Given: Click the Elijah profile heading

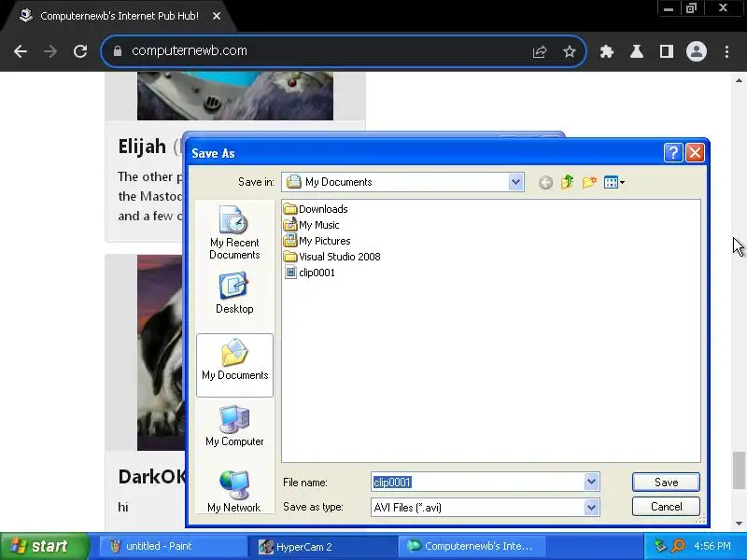Looking at the screenshot, I should pyautogui.click(x=142, y=147).
